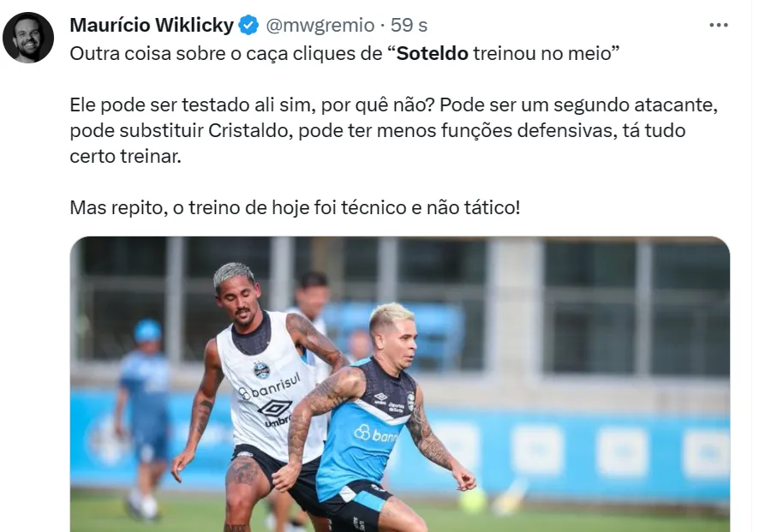Click the blue verified badge icon
Image resolution: width=783 pixels, height=532 pixels.
click(x=248, y=25)
